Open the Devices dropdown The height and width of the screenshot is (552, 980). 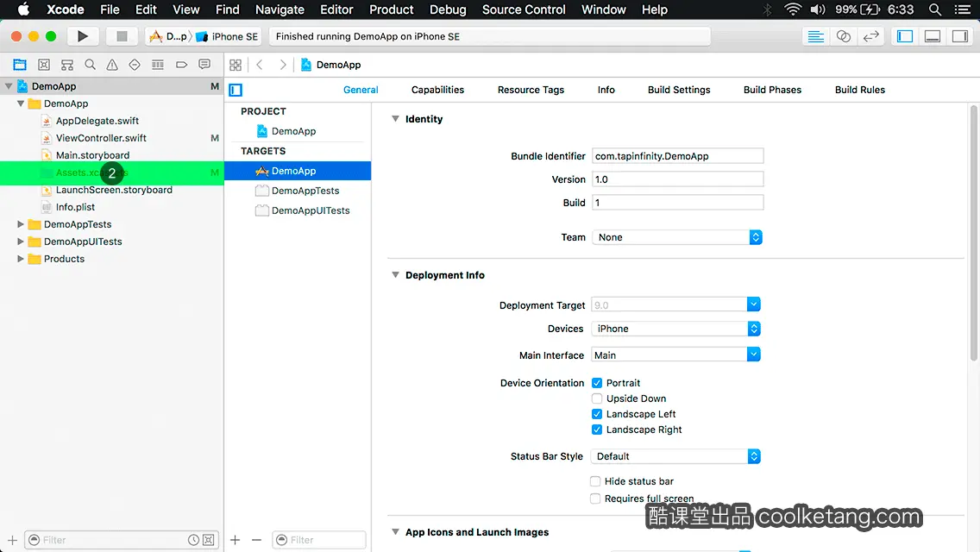(676, 329)
